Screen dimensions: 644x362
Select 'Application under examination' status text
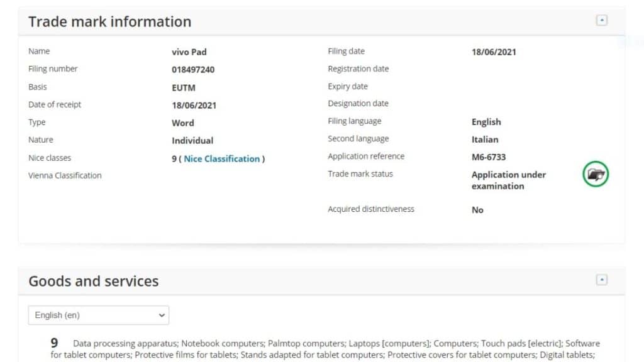(508, 180)
